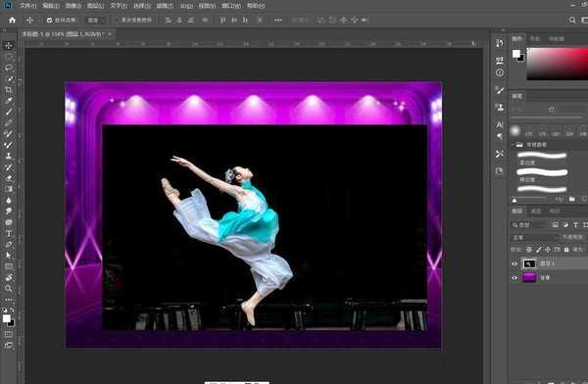588x384 pixels.
Task: Switch to the Channels tab beside Layers
Action: pyautogui.click(x=536, y=211)
